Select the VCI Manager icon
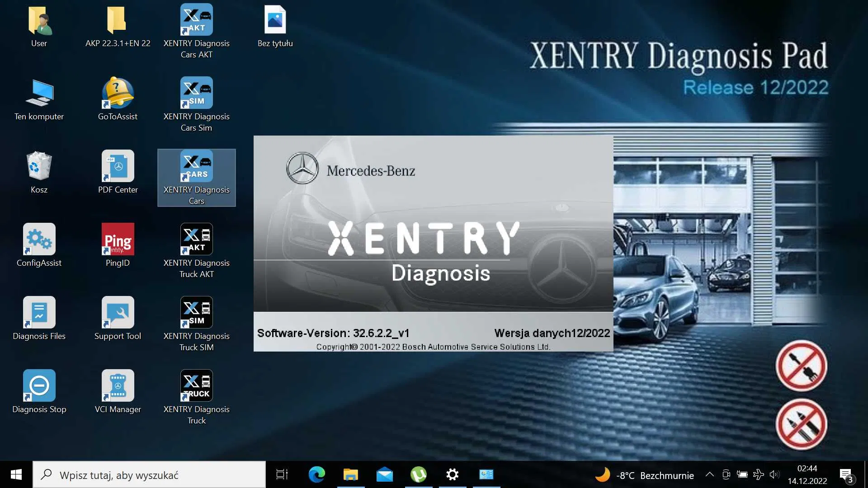The image size is (868, 488). pos(118,386)
